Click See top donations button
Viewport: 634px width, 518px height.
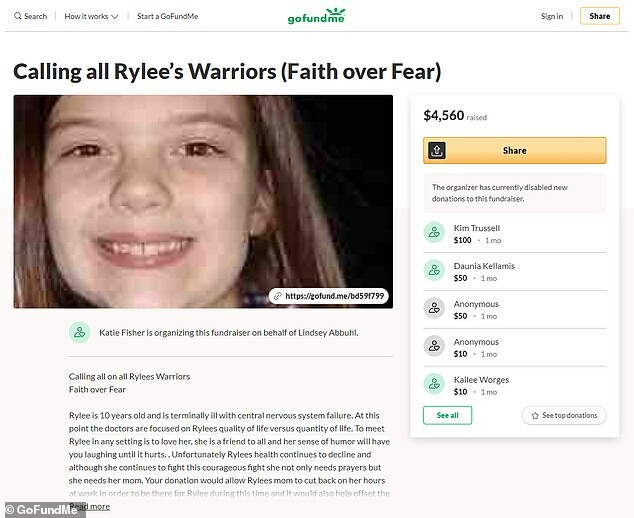click(564, 415)
